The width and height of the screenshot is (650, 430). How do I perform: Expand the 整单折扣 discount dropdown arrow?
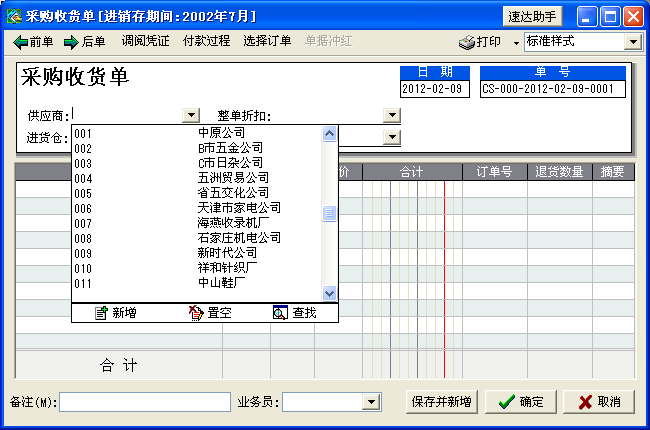point(392,115)
